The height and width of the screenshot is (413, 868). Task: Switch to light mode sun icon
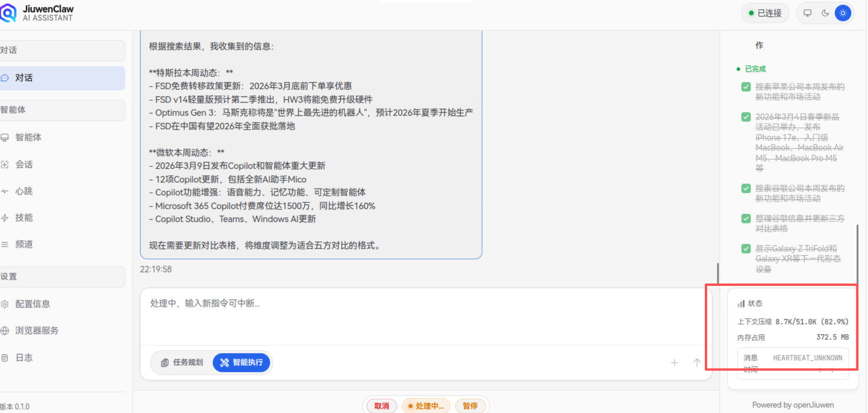point(843,13)
